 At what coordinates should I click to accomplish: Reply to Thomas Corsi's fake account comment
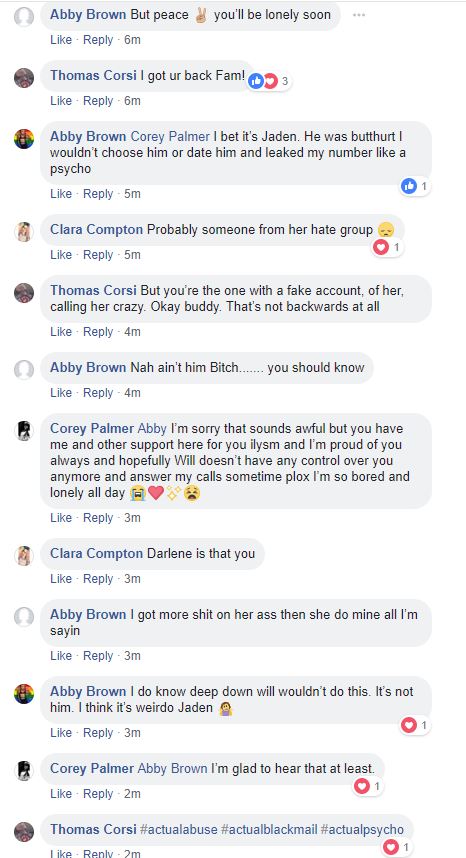(98, 332)
